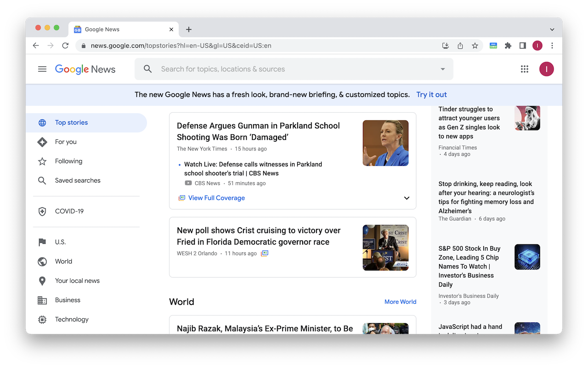Click Financial Times source label
The image size is (588, 368).
(458, 148)
